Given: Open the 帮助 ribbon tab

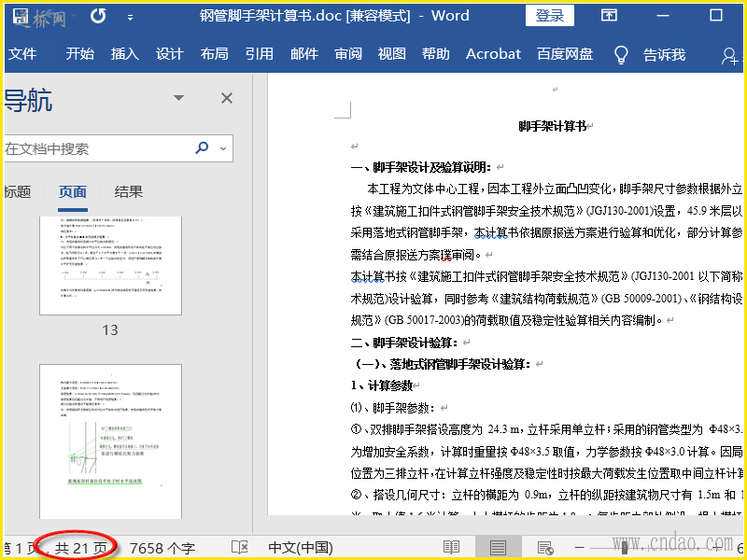Looking at the screenshot, I should click(435, 54).
